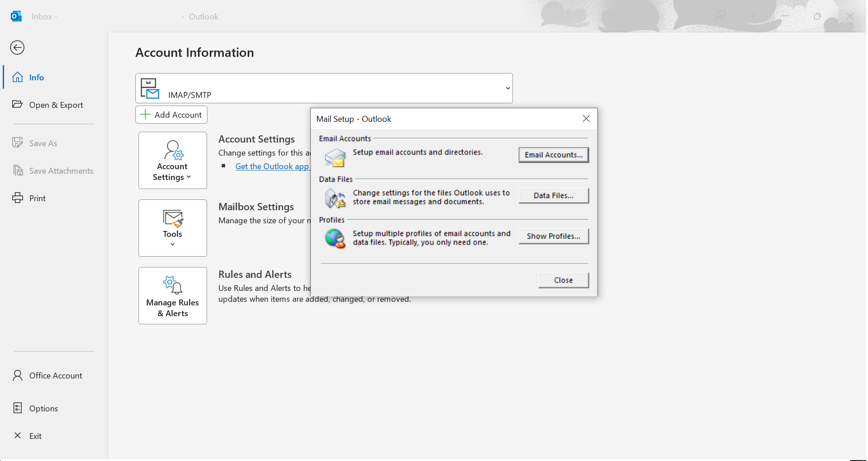
Task: Click Show Profiles... button in Mail Setup
Action: [554, 236]
